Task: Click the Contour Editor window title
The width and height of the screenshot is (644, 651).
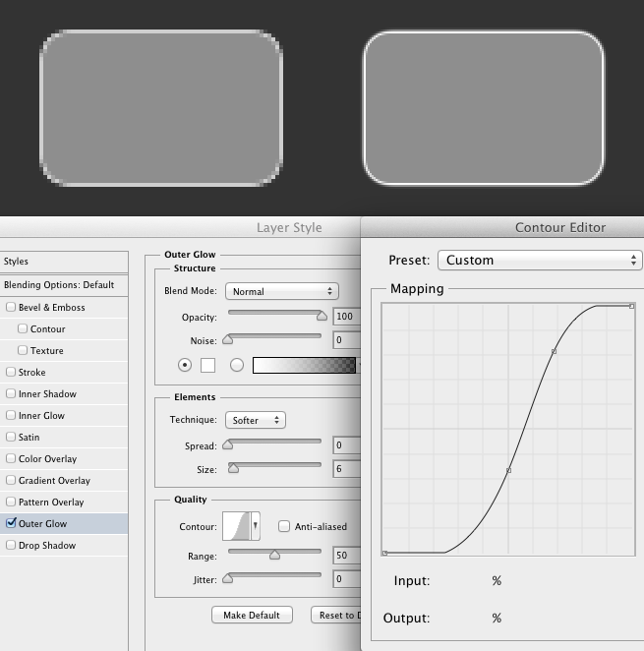Action: pos(560,227)
